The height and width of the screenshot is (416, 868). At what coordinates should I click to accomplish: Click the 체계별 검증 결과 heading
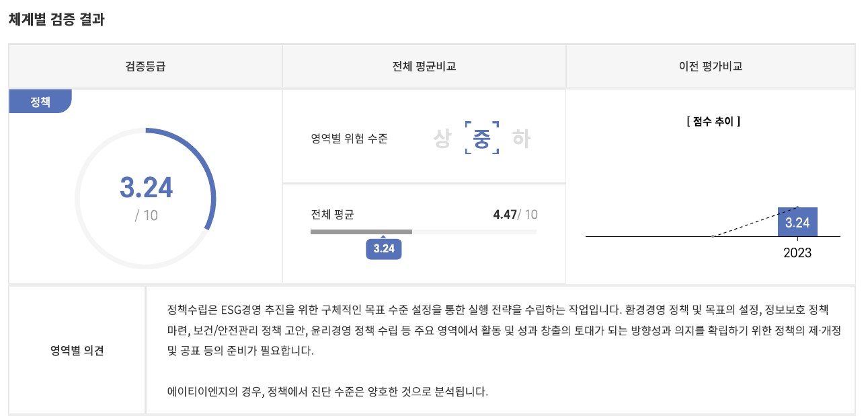(56, 20)
